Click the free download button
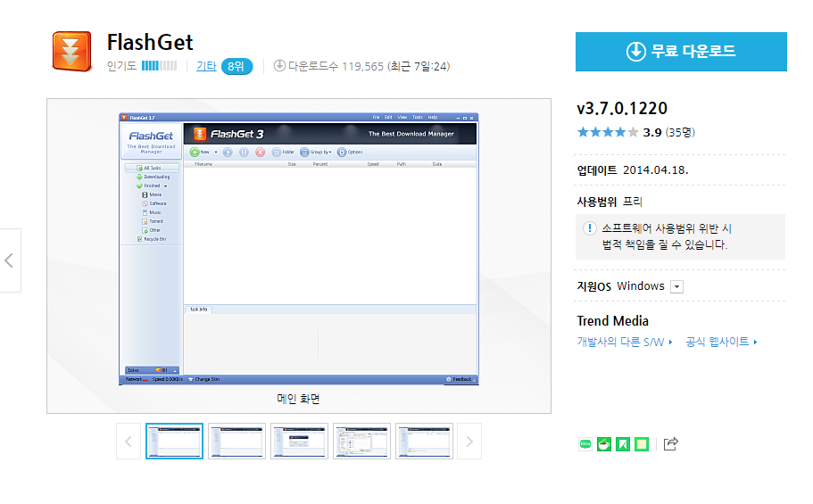Screen dimensions: 813x504 click(x=681, y=52)
